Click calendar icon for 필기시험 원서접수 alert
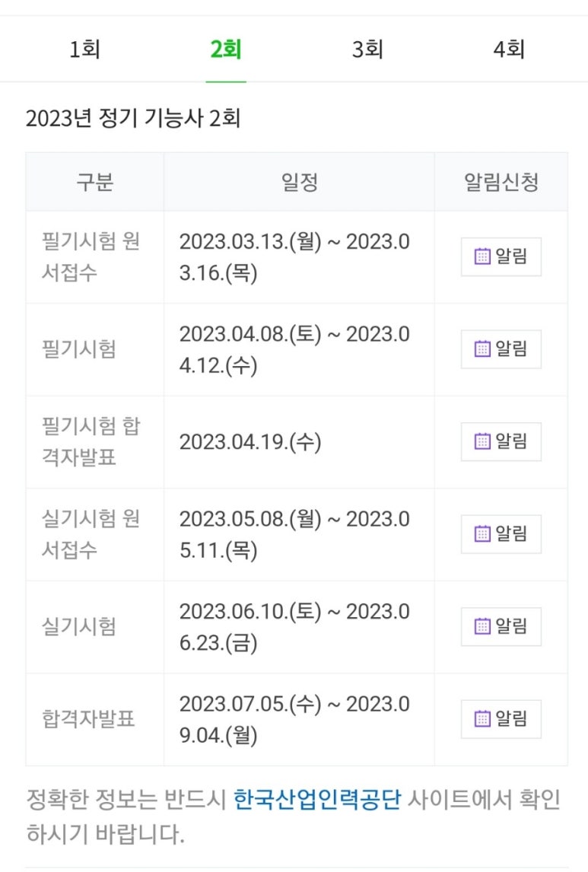 coord(482,256)
